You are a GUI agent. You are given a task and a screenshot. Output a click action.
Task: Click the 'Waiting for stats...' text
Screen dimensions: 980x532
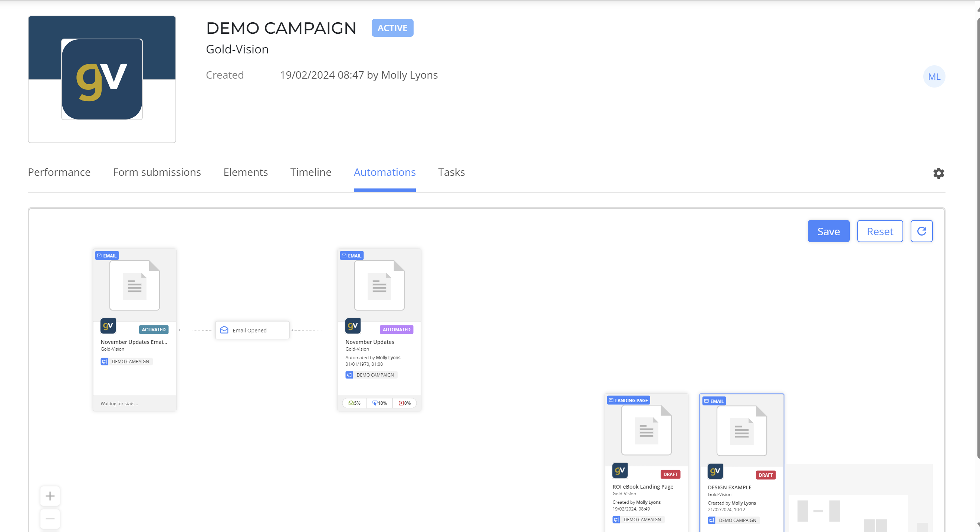(x=119, y=403)
